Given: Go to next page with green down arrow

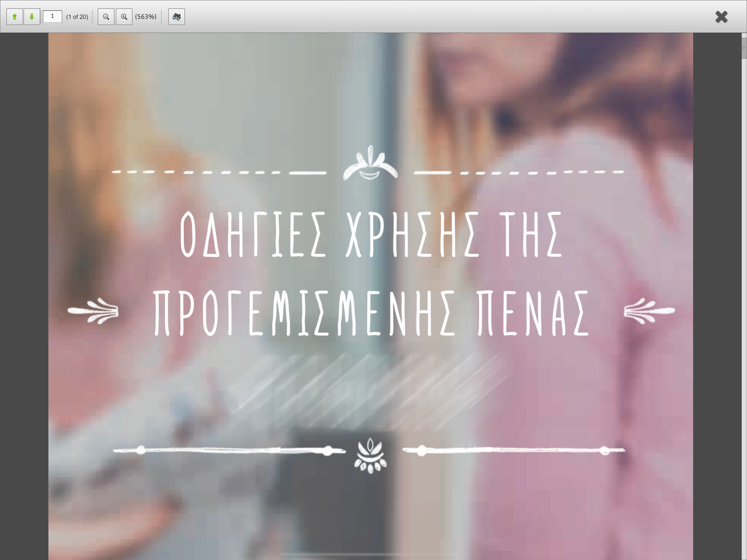Looking at the screenshot, I should 32,17.
